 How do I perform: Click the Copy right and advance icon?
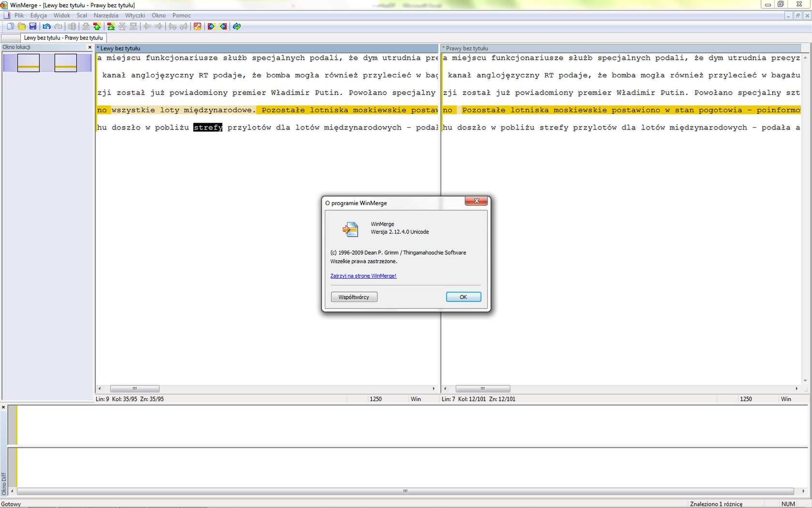(173, 27)
